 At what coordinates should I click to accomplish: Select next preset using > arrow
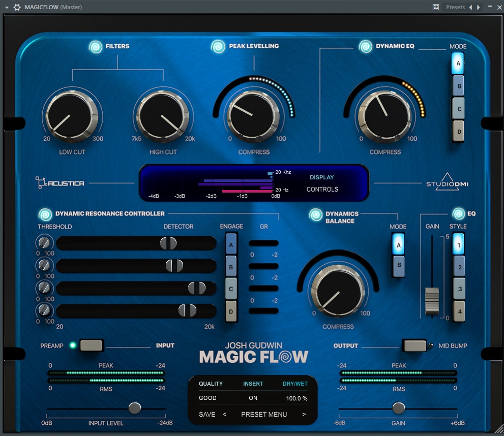304,415
